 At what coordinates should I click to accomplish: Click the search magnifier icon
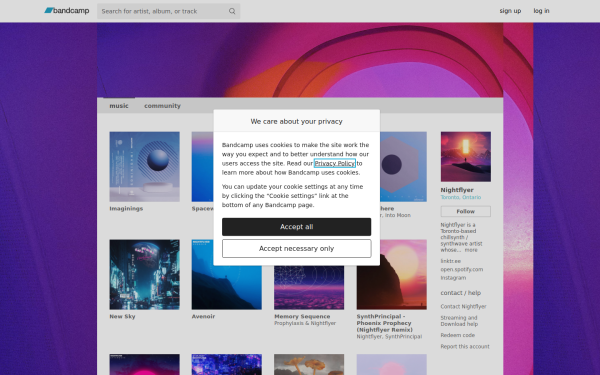coord(232,11)
